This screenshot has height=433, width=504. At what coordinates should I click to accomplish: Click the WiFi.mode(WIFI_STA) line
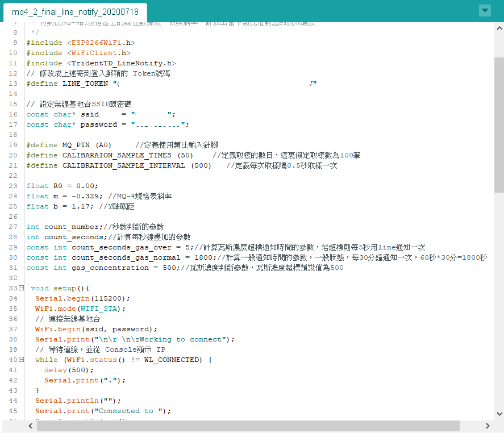80,309
